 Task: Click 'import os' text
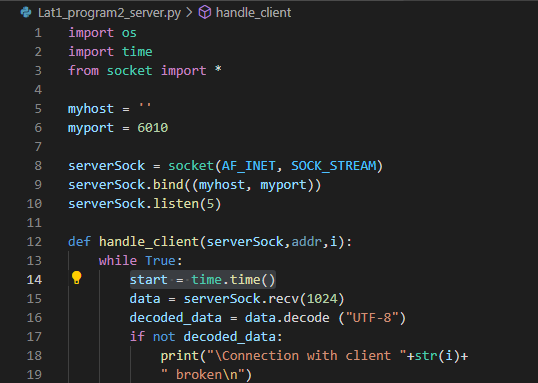point(102,33)
